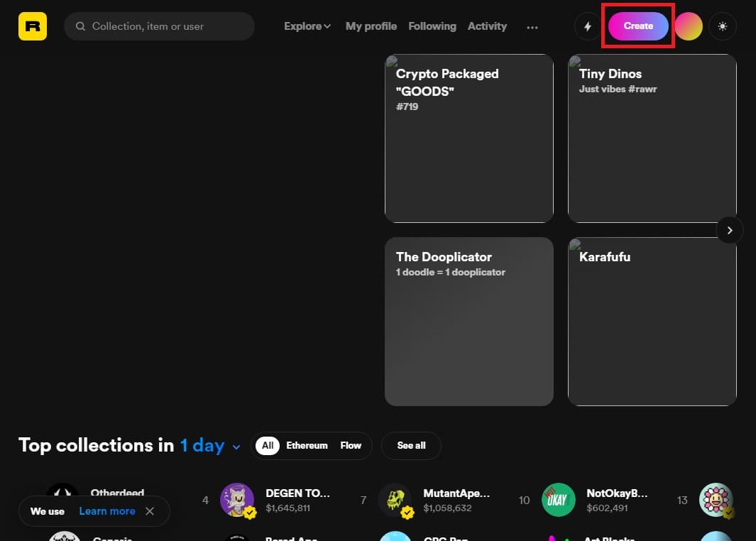The image size is (756, 541).
Task: Change the 1 day time range dropdown
Action: (x=210, y=446)
